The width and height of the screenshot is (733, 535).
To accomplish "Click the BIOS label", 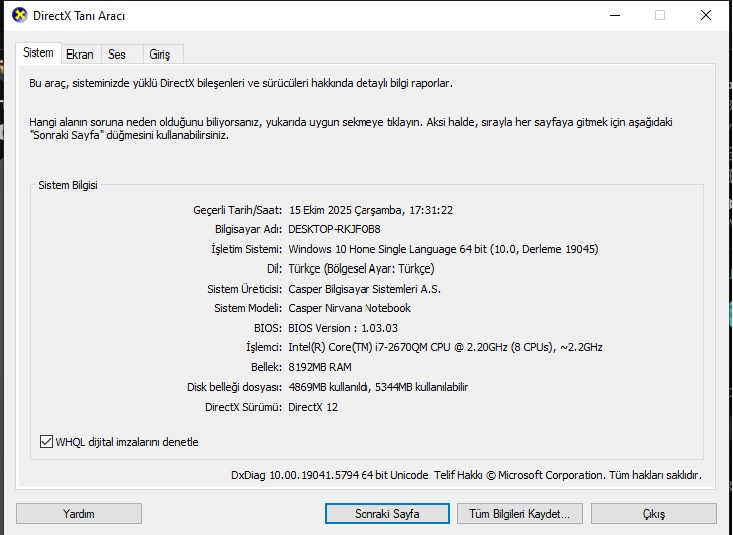I will [x=268, y=328].
